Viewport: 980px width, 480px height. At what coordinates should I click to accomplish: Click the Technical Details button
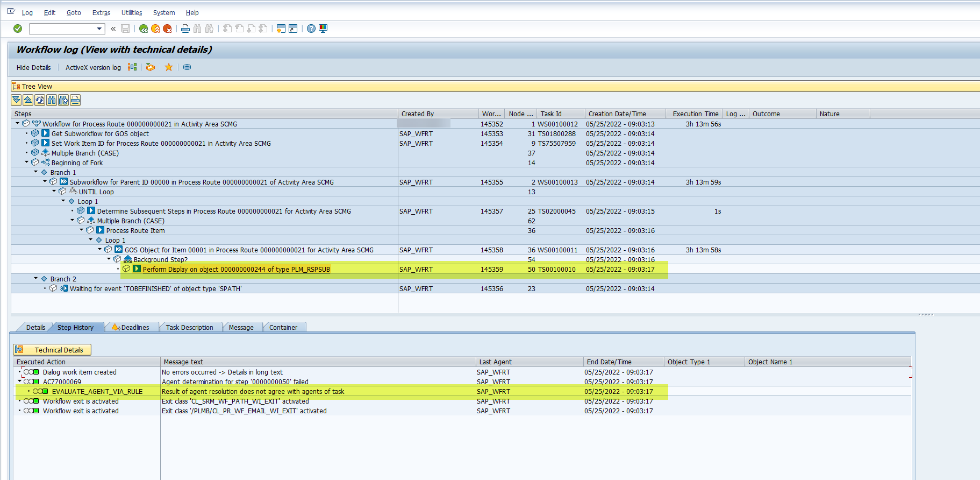click(x=52, y=350)
